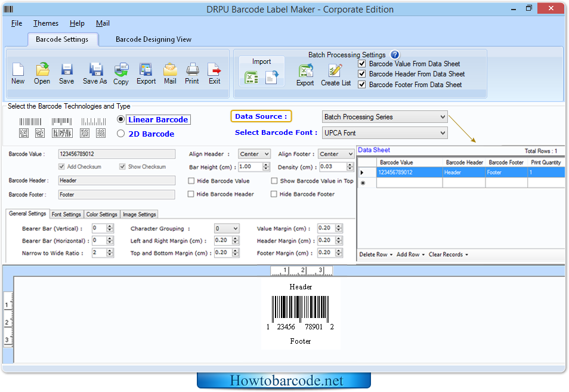The width and height of the screenshot is (569, 392).
Task: Open the Align Header dropdown
Action: (x=255, y=154)
